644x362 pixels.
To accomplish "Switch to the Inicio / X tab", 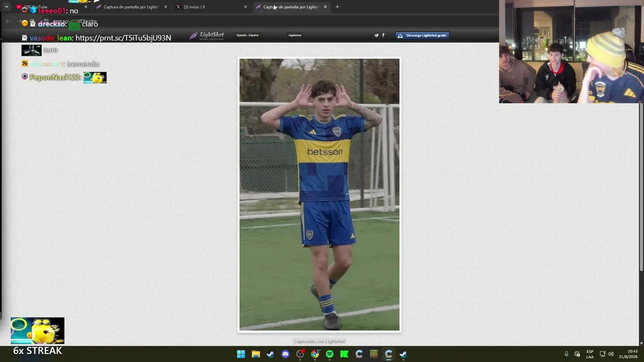I will tap(211, 7).
